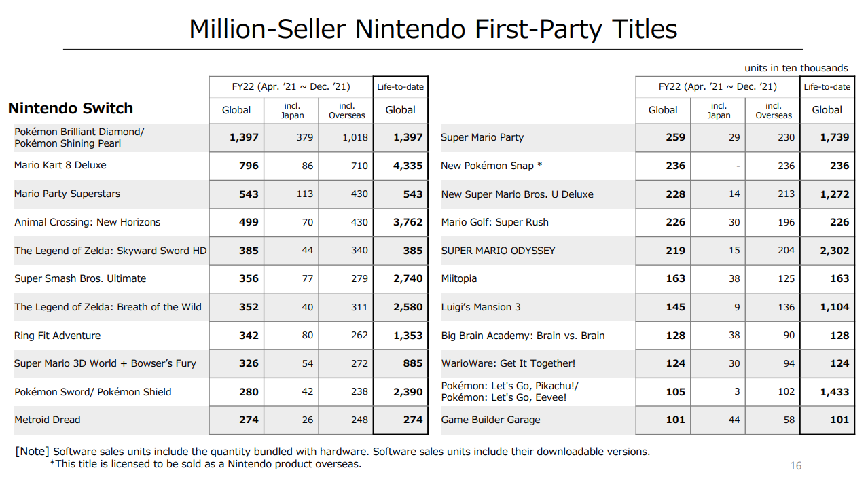Click the left table's 'Life-to-date' header
Viewport: 868px width, 487px height.
point(401,87)
